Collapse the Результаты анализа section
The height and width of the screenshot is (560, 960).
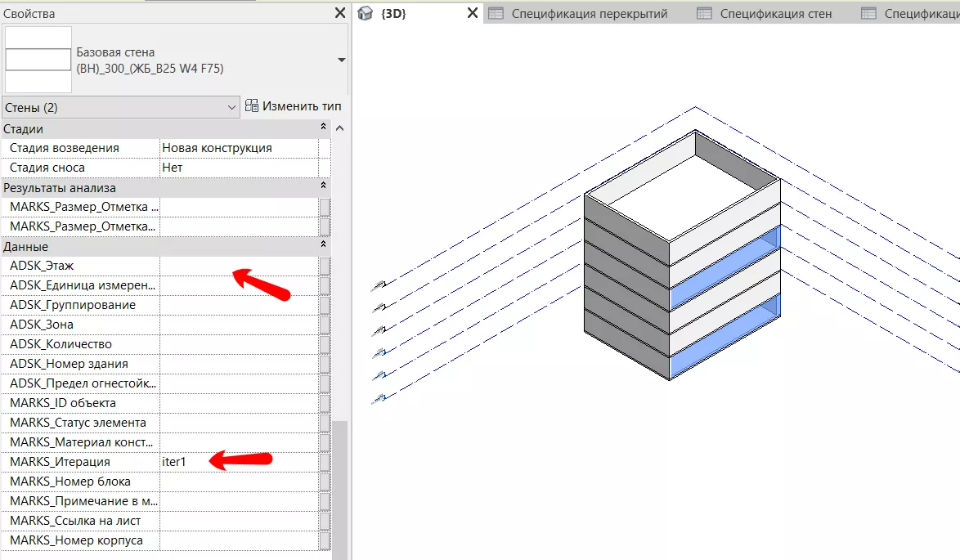click(323, 188)
